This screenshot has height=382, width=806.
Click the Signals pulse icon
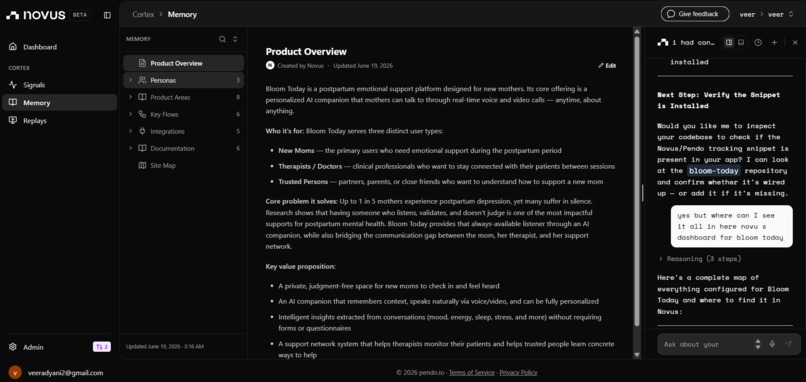(13, 85)
